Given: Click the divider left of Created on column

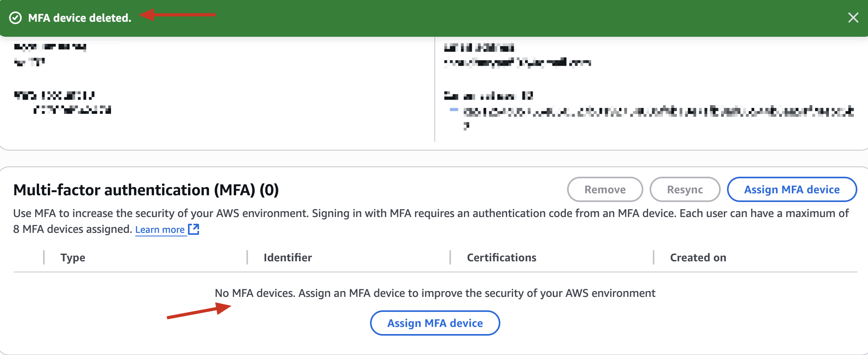Looking at the screenshot, I should [x=654, y=257].
